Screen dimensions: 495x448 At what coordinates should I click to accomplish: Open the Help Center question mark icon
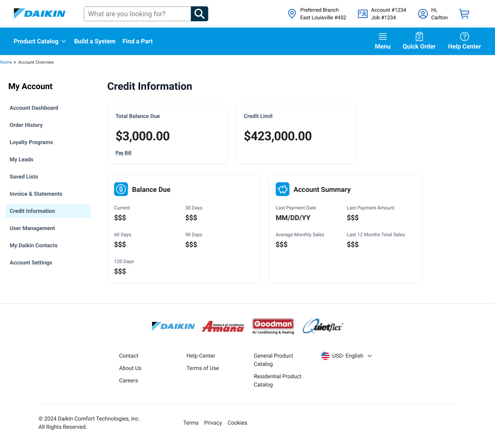[464, 36]
